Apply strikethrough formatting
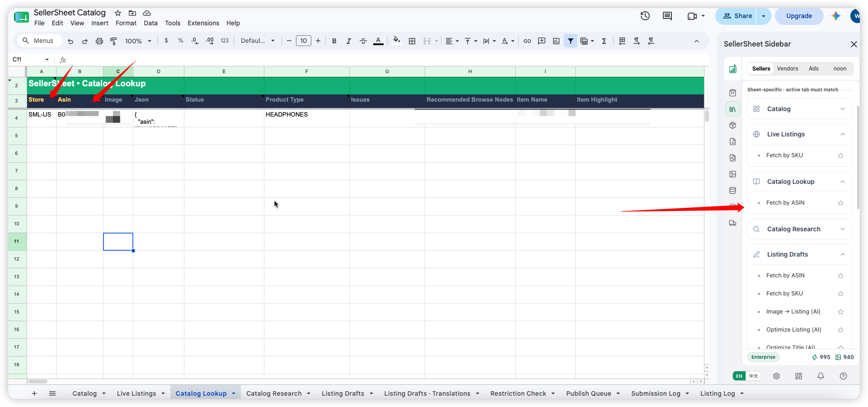This screenshot has height=407, width=868. click(363, 41)
